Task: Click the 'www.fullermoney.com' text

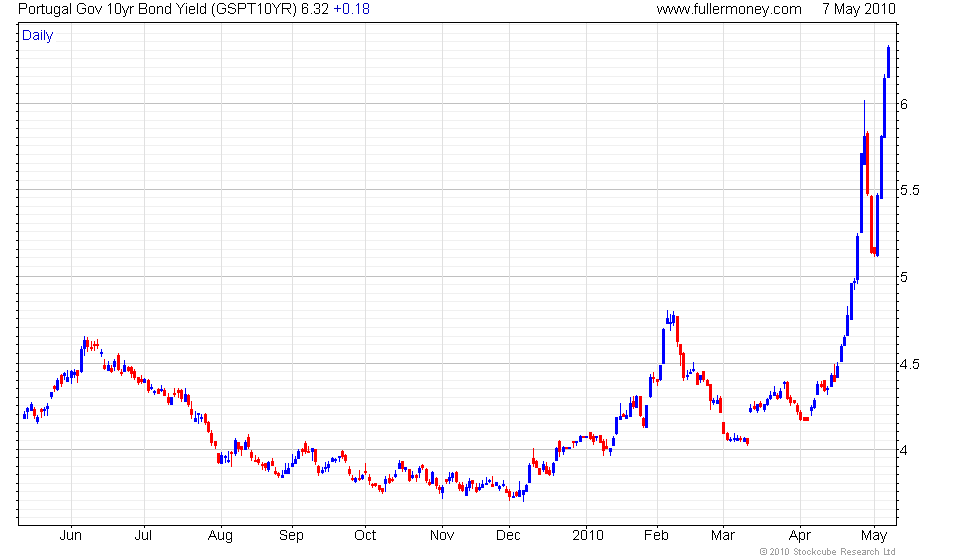Action: [729, 9]
